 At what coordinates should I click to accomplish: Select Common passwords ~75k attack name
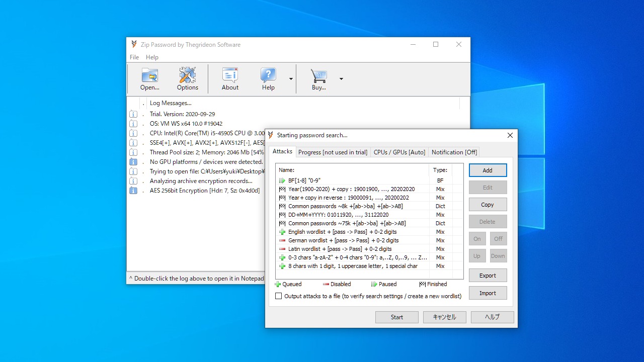pos(347,223)
